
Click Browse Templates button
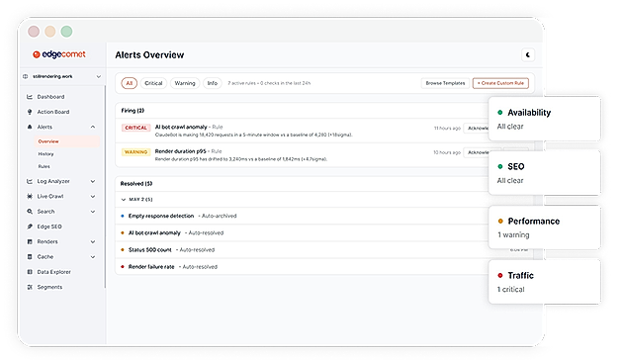point(445,83)
